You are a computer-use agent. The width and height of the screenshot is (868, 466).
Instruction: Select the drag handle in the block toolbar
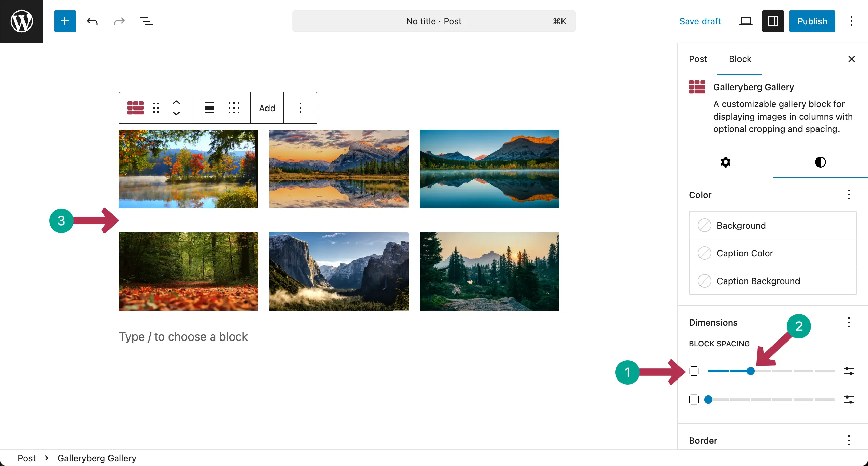tap(156, 108)
